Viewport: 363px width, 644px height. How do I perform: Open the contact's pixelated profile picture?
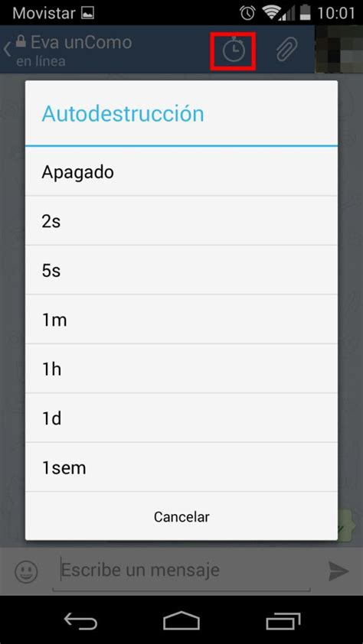[x=338, y=49]
